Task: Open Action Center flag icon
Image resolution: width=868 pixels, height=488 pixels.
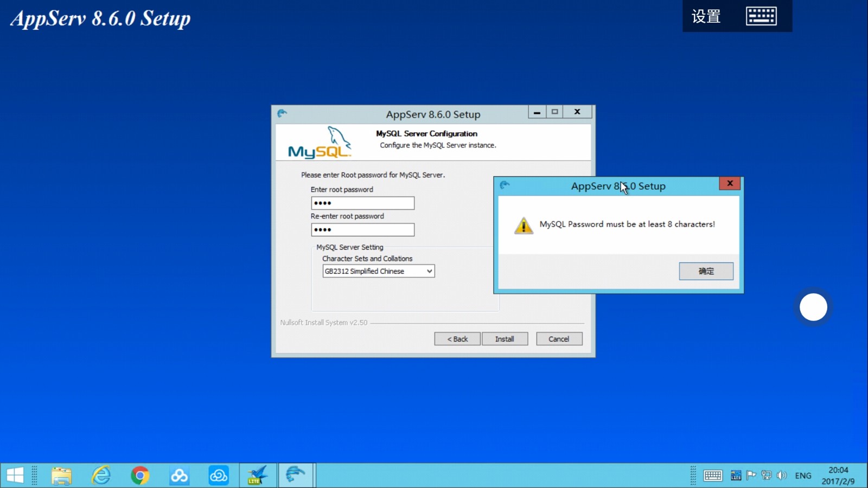Action: tap(751, 476)
